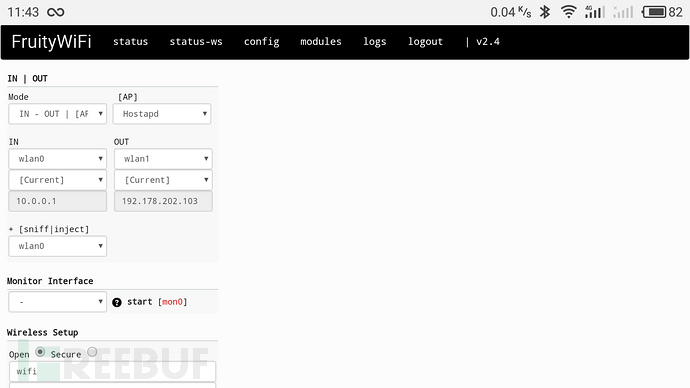Tap the infinity loop notification icon
The image size is (690, 388).
coord(56,12)
